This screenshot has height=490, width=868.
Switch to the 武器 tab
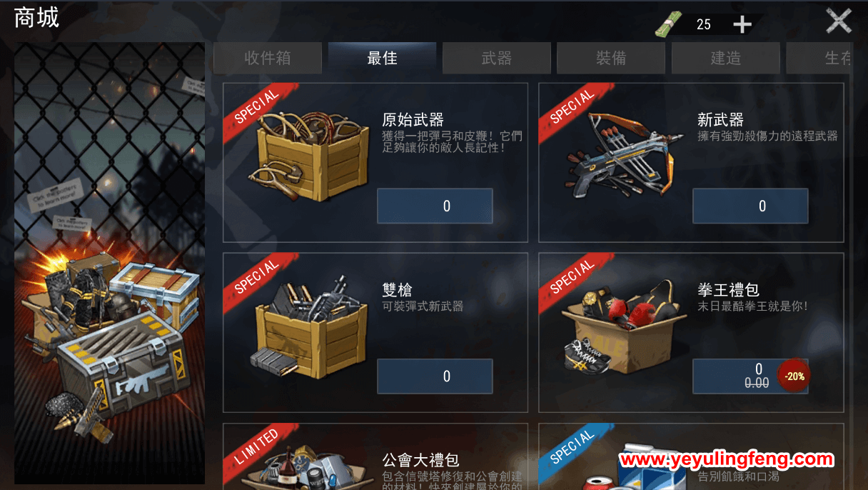coord(497,58)
